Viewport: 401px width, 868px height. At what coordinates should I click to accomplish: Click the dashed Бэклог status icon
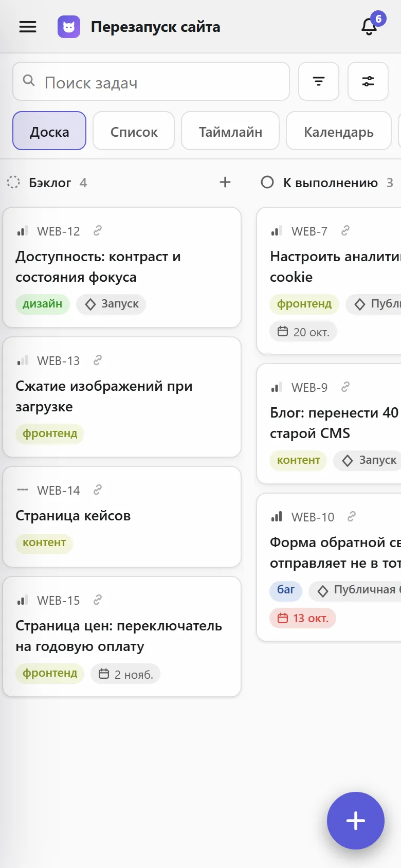pos(13,182)
